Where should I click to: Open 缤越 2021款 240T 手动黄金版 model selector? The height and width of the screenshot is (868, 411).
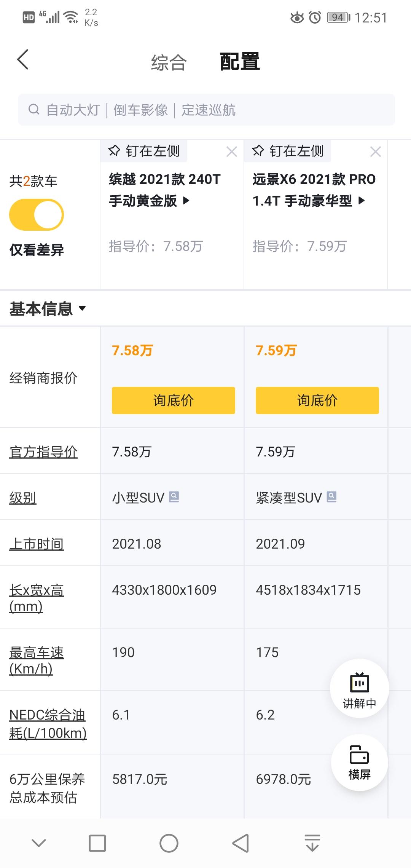tap(165, 190)
